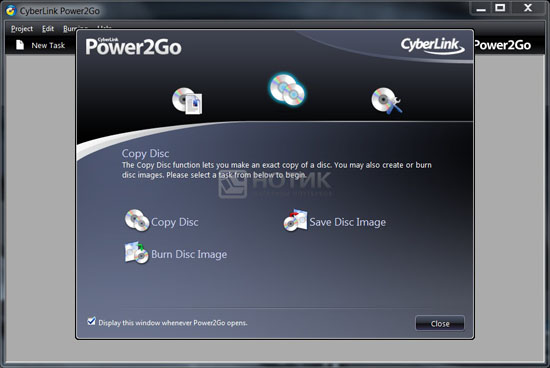
Task: Click the Burn Disc Image icon
Action: click(137, 253)
